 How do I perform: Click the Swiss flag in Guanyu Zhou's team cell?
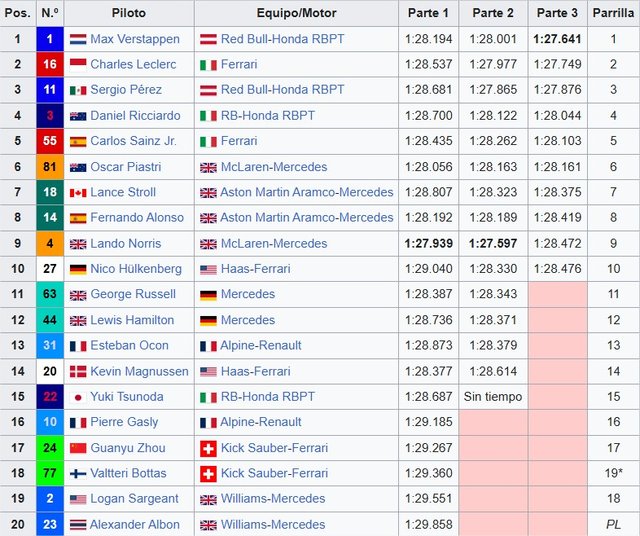[208, 449]
